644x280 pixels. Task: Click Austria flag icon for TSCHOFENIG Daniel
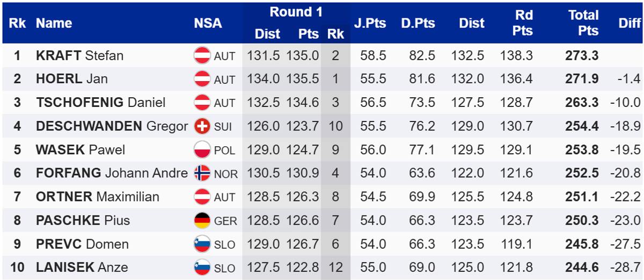pos(202,103)
